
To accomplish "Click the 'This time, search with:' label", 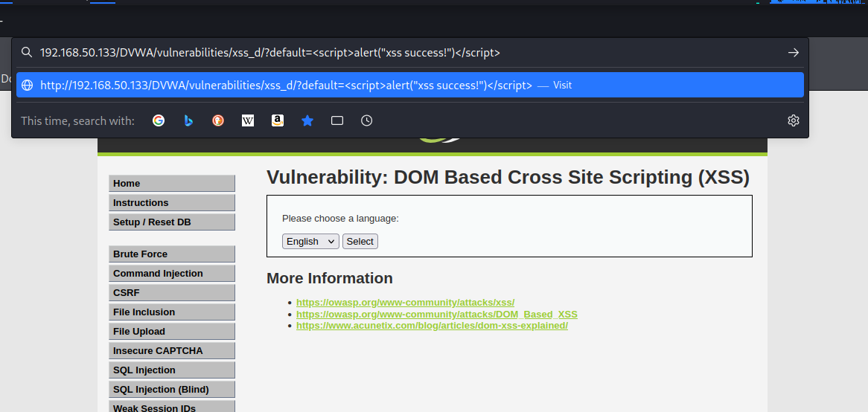I will click(77, 120).
